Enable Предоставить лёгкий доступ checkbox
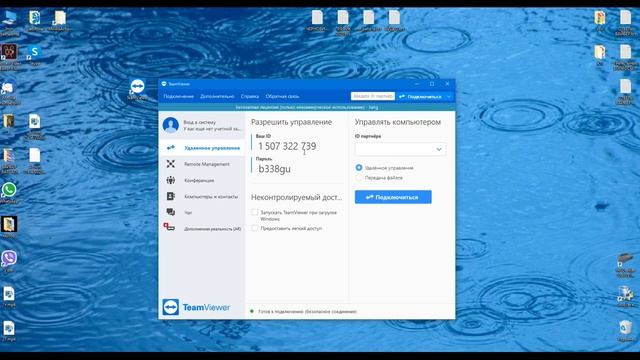Viewport: 640px width, 360px height. [255, 228]
